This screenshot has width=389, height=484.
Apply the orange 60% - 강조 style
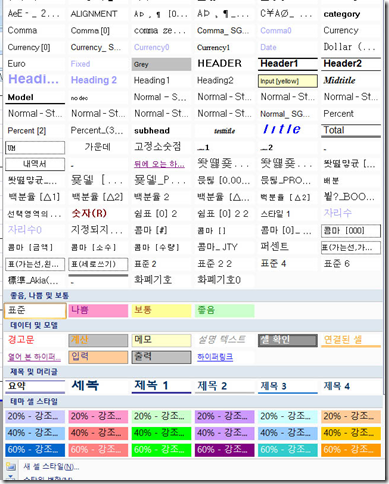point(351,450)
